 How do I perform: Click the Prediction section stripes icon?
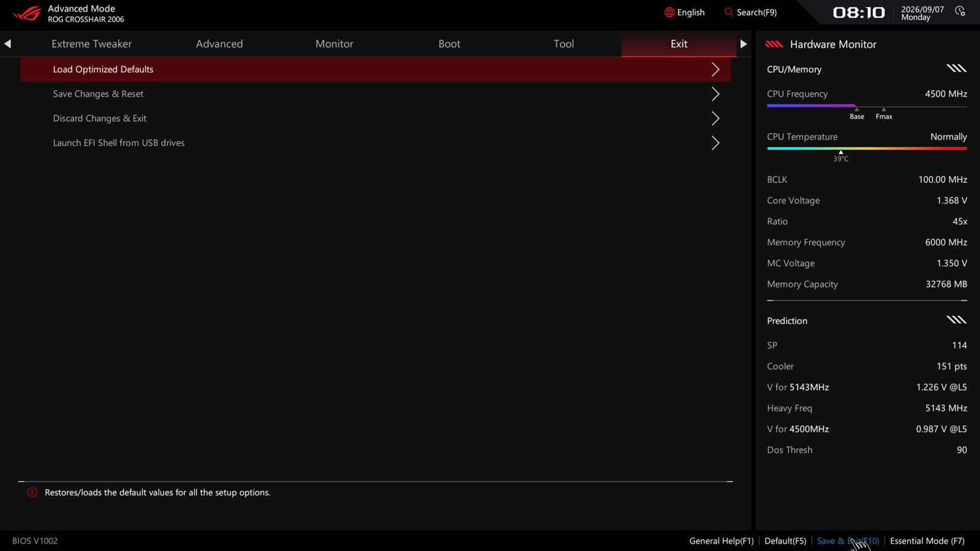click(956, 320)
